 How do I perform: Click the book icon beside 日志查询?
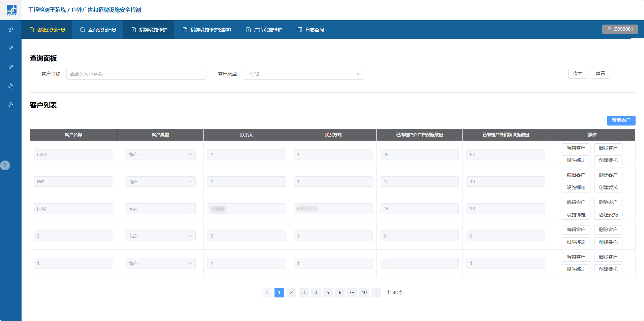tap(299, 30)
